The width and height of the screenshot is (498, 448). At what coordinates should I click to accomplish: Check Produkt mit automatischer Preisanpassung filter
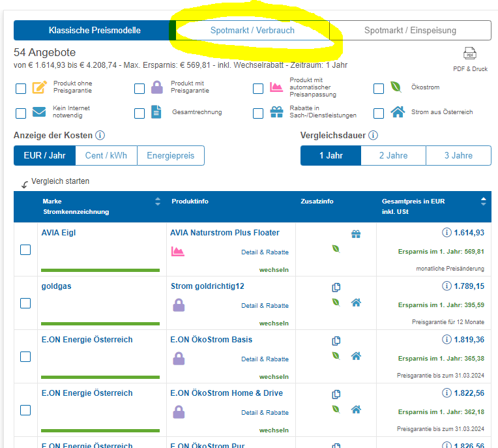(258, 89)
